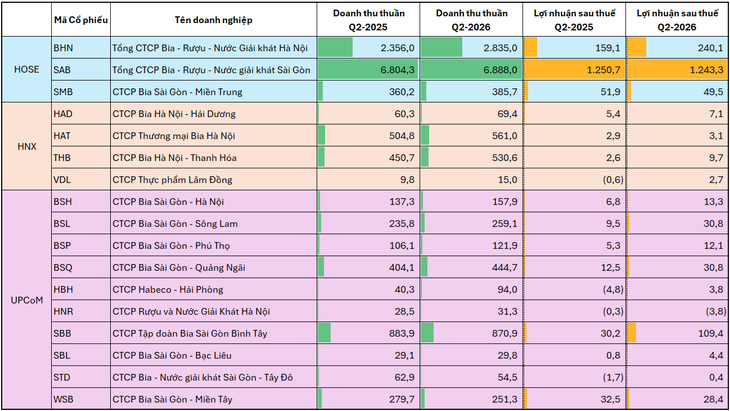This screenshot has height=411, width=730.
Task: Select HAT revenue value 504,8
Action: [402, 135]
